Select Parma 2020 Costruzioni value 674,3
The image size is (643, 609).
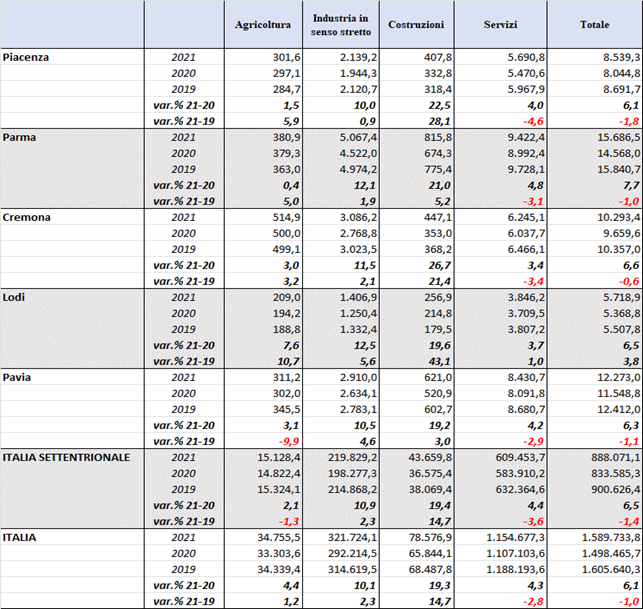pos(438,153)
